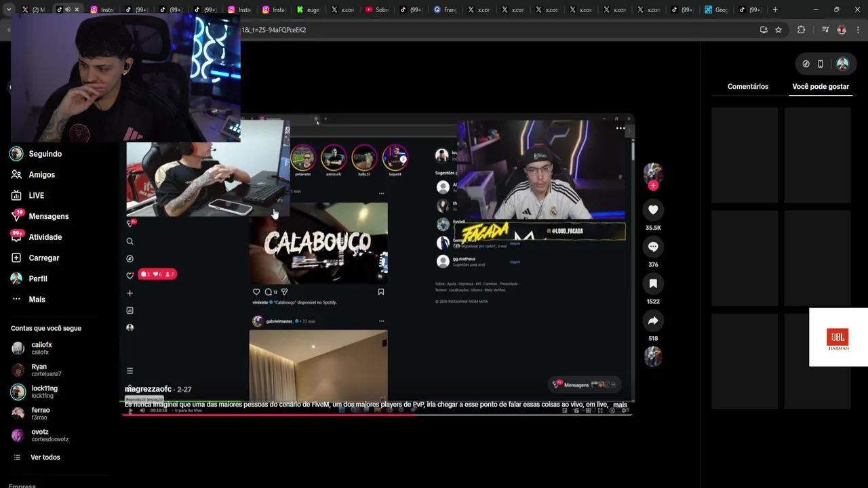The height and width of the screenshot is (488, 868).
Task: Click the 376 comments count
Action: coord(653,265)
